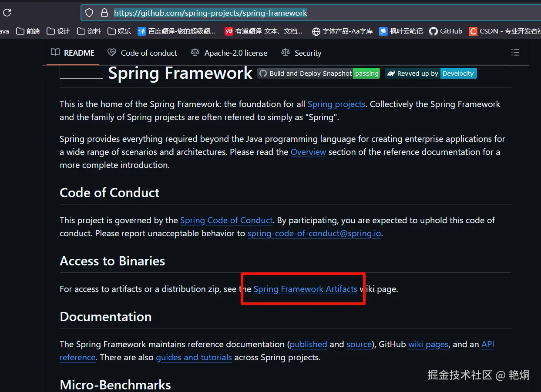The image size is (541, 392).
Task: Open the guides and tutorials link
Action: pos(194,358)
